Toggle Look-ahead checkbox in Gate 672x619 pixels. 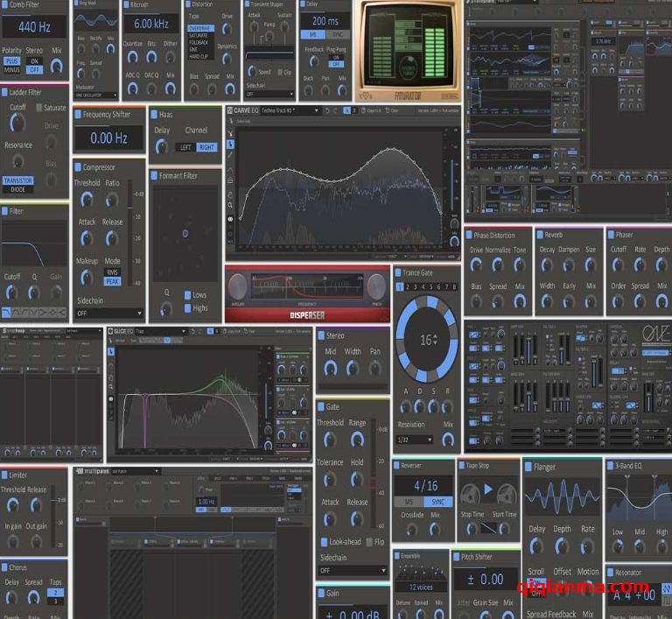[325, 542]
